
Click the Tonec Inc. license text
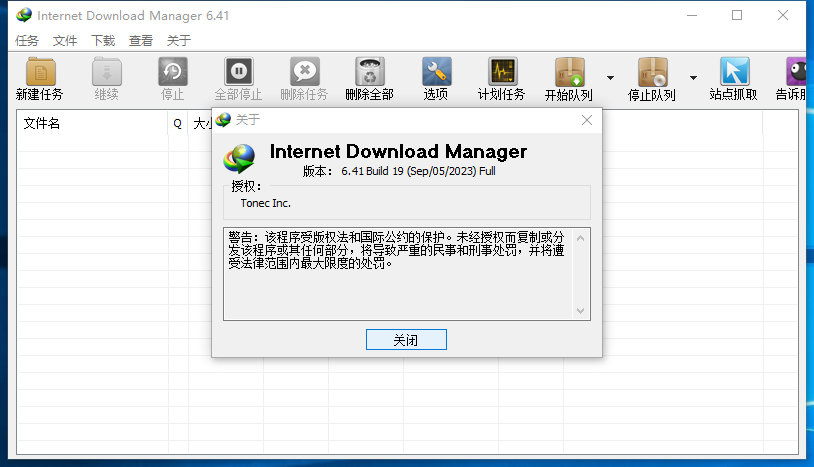pyautogui.click(x=265, y=203)
